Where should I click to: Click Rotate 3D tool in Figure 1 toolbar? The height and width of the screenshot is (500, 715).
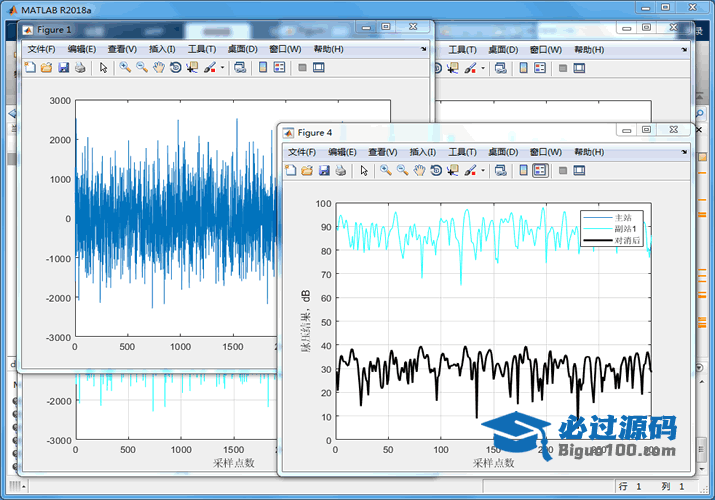(175, 68)
